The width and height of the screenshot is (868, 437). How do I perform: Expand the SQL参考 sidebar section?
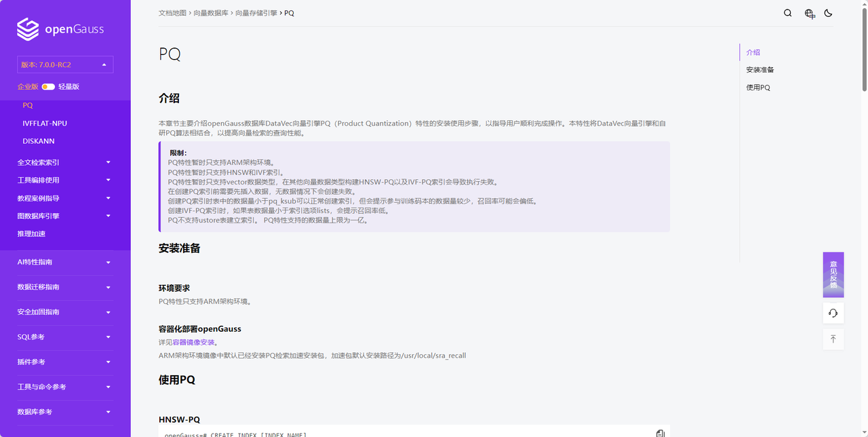pyautogui.click(x=64, y=337)
